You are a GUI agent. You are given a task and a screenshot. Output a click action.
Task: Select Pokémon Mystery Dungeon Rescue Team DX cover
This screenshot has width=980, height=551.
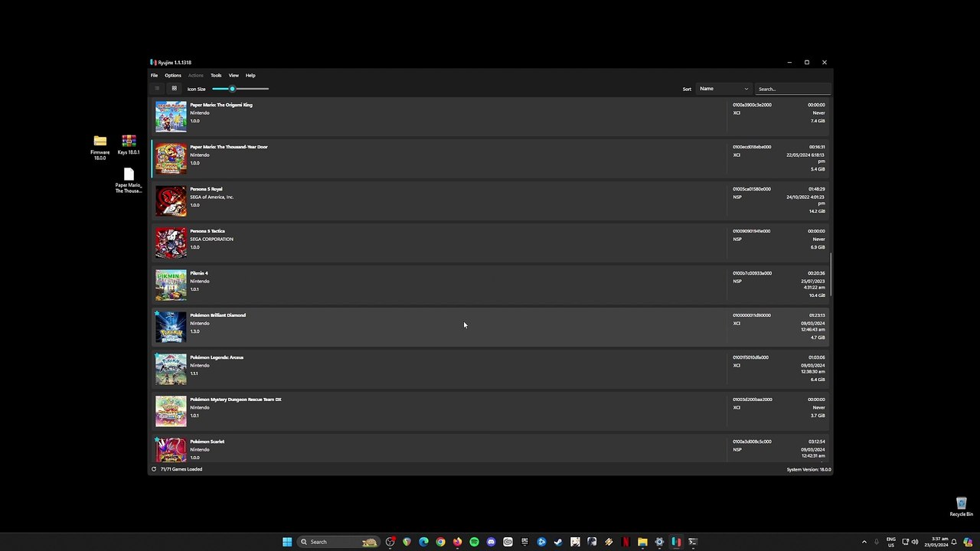click(x=171, y=411)
